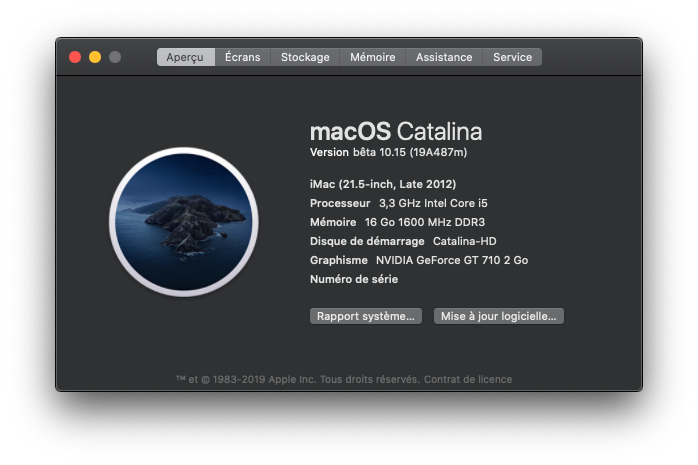Minimize window using yellow button
698x465 pixels.
(x=95, y=57)
